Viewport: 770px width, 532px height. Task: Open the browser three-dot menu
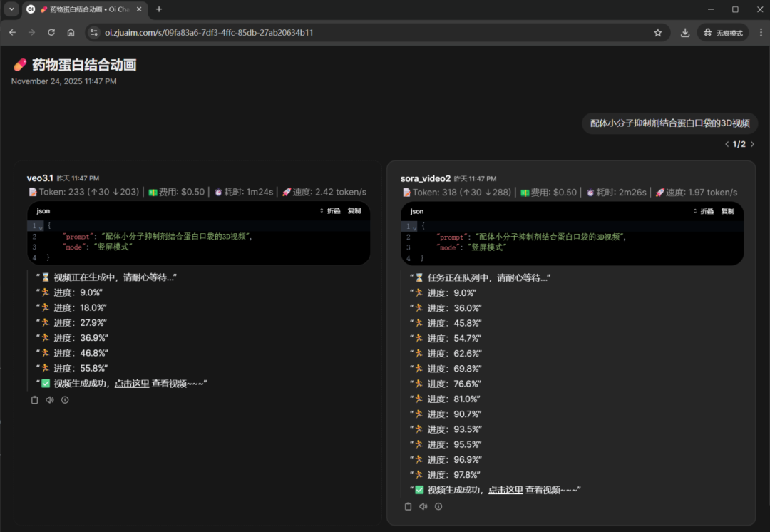coord(761,32)
